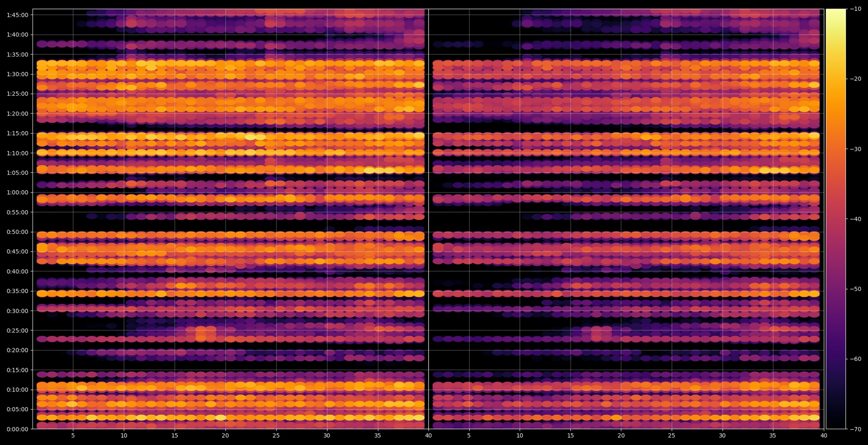Click the 1:30:00 y-axis tick label
The height and width of the screenshot is (445, 868).
point(17,74)
